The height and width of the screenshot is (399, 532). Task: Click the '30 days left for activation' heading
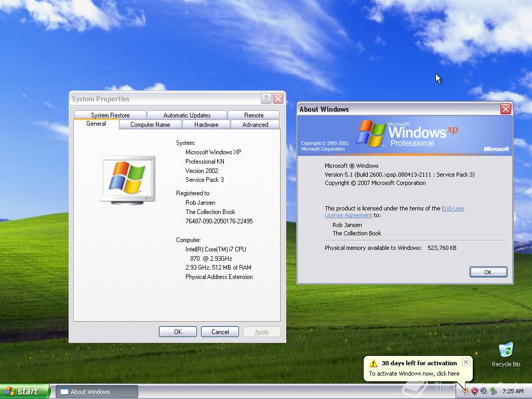[x=419, y=363]
